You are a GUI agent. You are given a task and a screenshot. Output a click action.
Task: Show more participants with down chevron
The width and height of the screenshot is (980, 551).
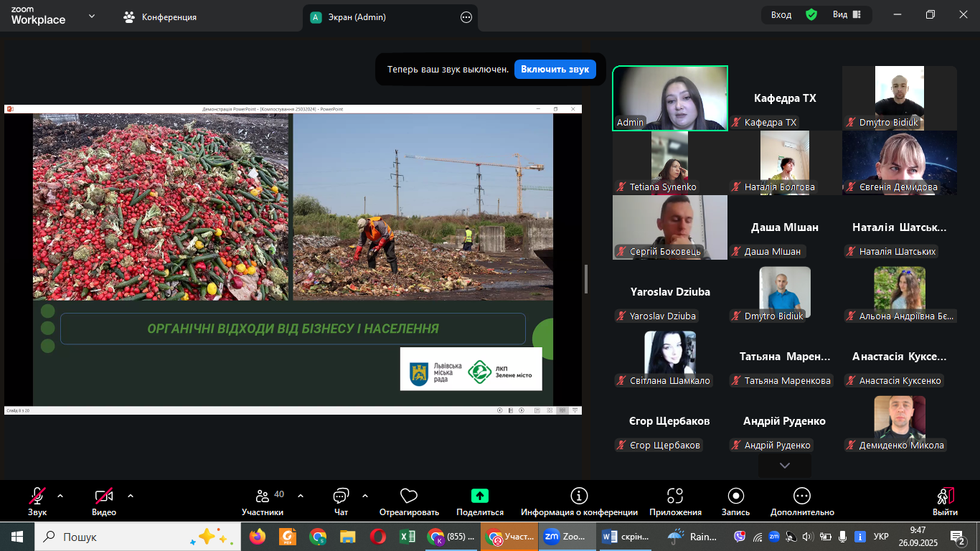[x=785, y=466]
